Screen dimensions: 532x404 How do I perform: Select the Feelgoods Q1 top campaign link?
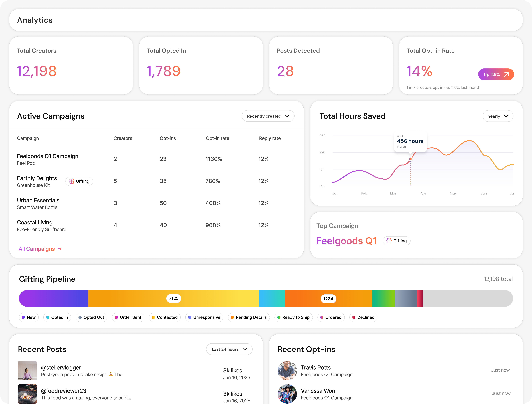click(x=347, y=241)
